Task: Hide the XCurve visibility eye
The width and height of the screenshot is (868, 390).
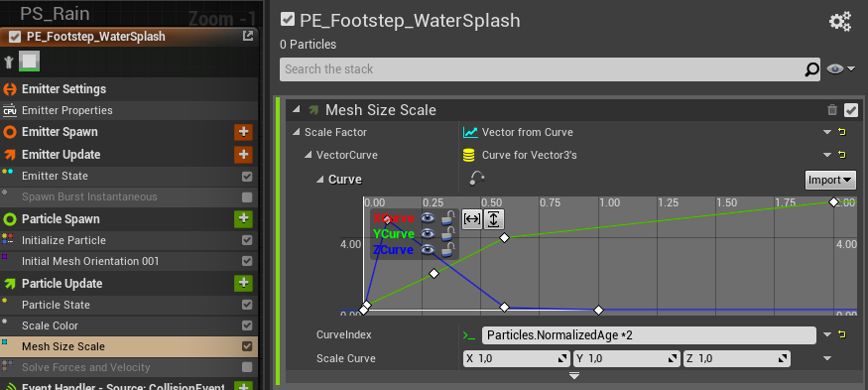Action: pos(427,217)
